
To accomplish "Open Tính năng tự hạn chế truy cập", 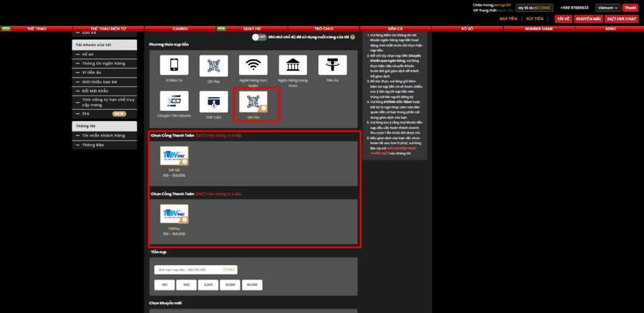I will (x=104, y=102).
